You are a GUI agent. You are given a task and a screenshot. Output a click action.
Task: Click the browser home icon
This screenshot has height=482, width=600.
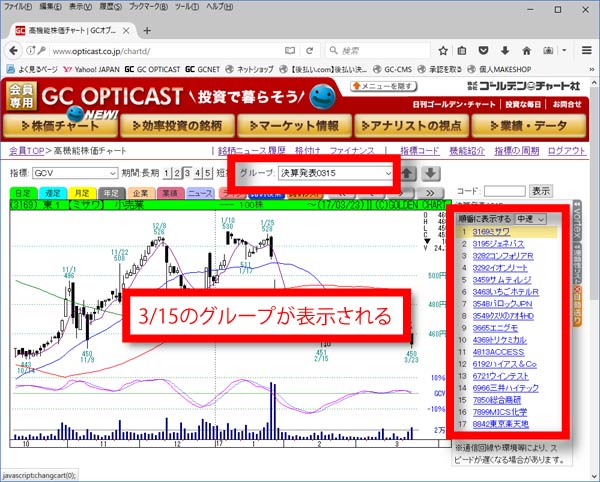[x=527, y=50]
